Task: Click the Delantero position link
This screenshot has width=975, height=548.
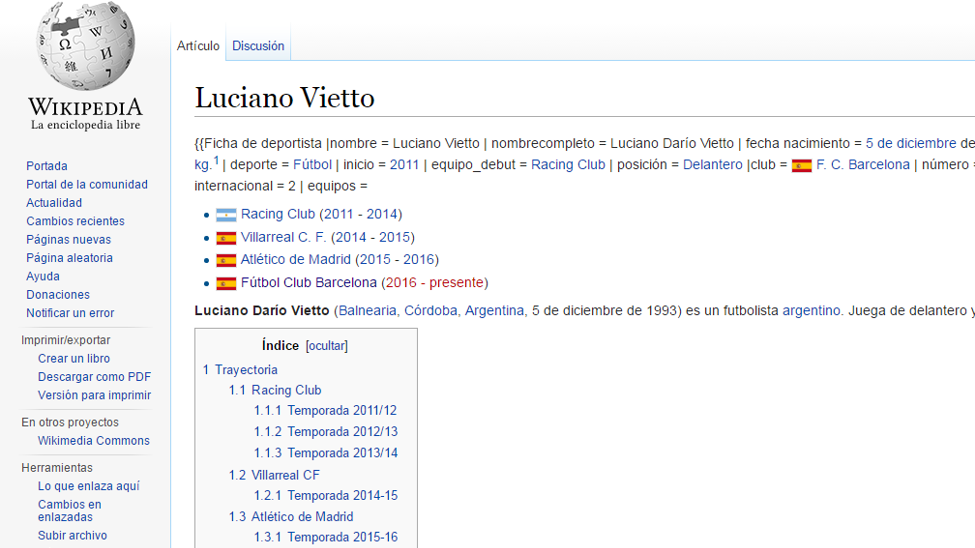Action: pyautogui.click(x=712, y=165)
